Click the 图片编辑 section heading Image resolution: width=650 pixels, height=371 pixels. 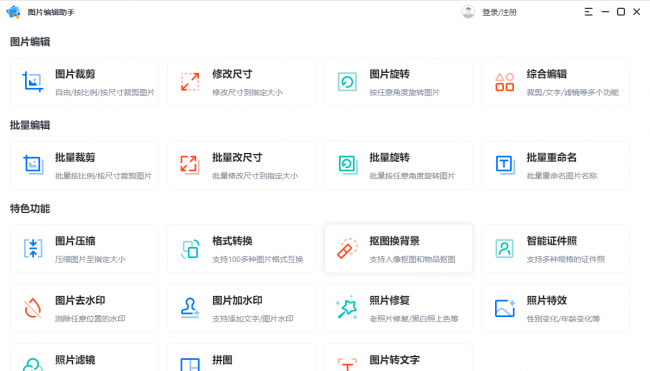30,42
